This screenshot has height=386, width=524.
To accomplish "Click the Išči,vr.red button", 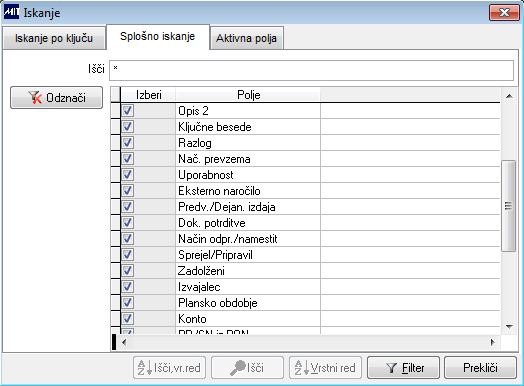I will coord(169,368).
